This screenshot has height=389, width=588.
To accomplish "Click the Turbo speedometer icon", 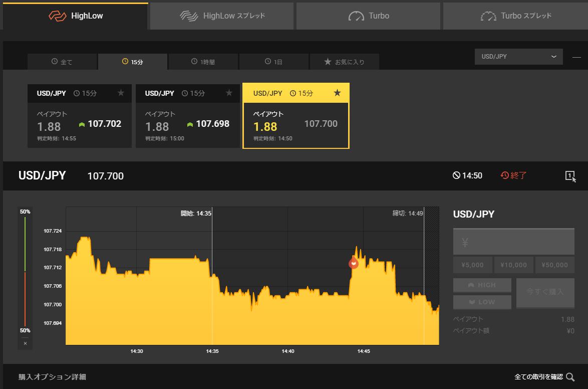I will tap(356, 16).
